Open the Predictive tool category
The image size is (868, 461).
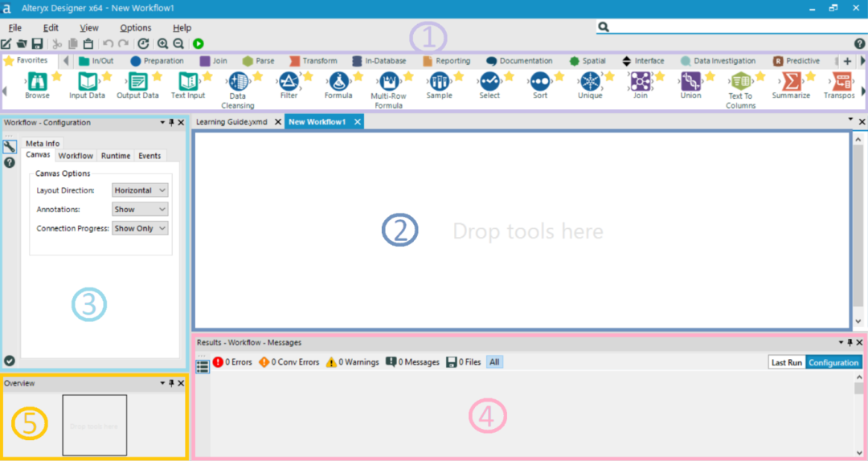coord(796,61)
